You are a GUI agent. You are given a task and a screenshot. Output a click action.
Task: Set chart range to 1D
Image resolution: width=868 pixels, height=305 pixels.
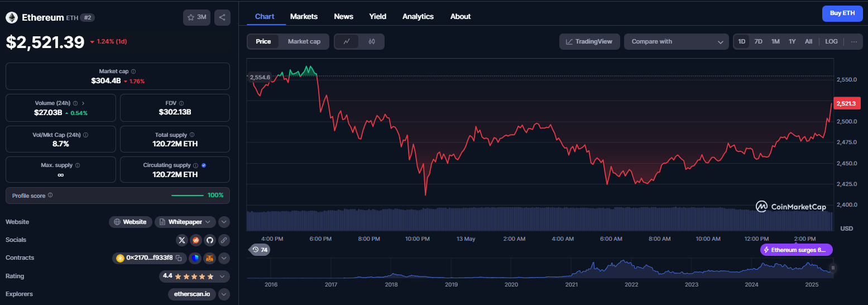(742, 41)
